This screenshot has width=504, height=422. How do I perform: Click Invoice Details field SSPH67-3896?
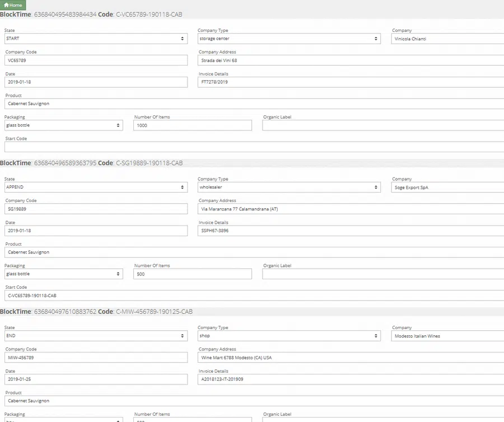351,231
